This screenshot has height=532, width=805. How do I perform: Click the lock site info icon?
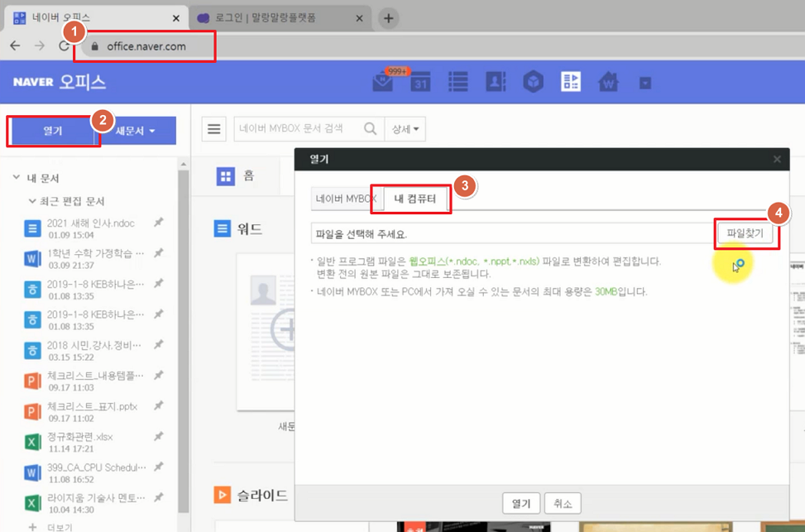coord(94,46)
